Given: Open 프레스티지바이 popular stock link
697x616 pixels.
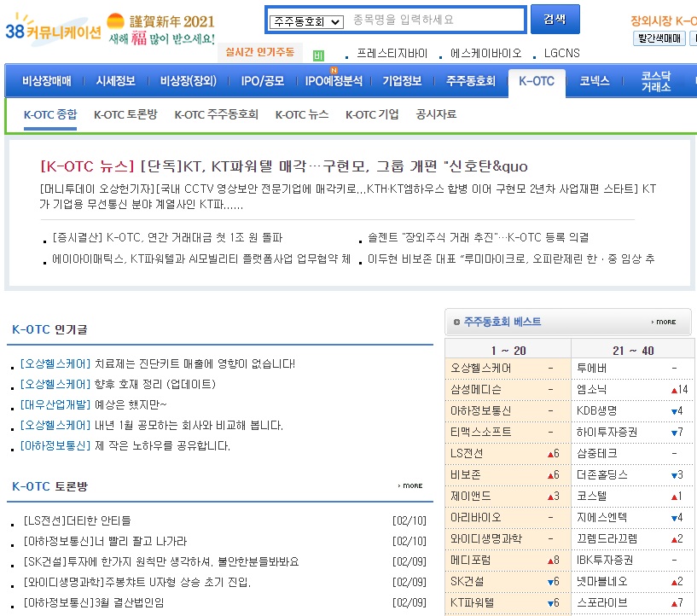Looking at the screenshot, I should click(x=392, y=54).
